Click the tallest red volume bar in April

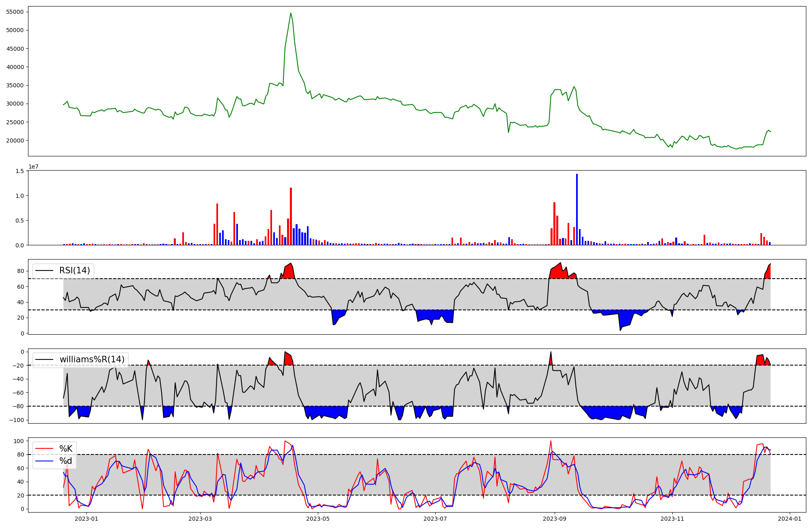point(291,216)
